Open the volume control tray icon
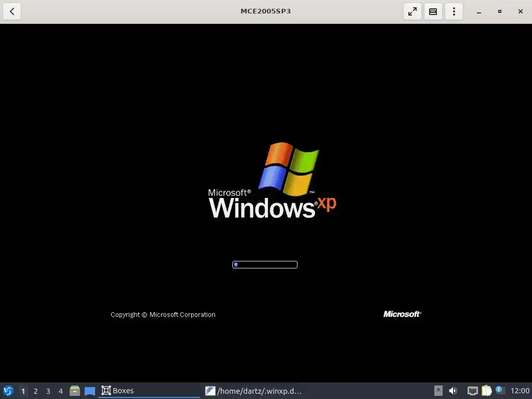The image size is (532, 399). [x=453, y=391]
